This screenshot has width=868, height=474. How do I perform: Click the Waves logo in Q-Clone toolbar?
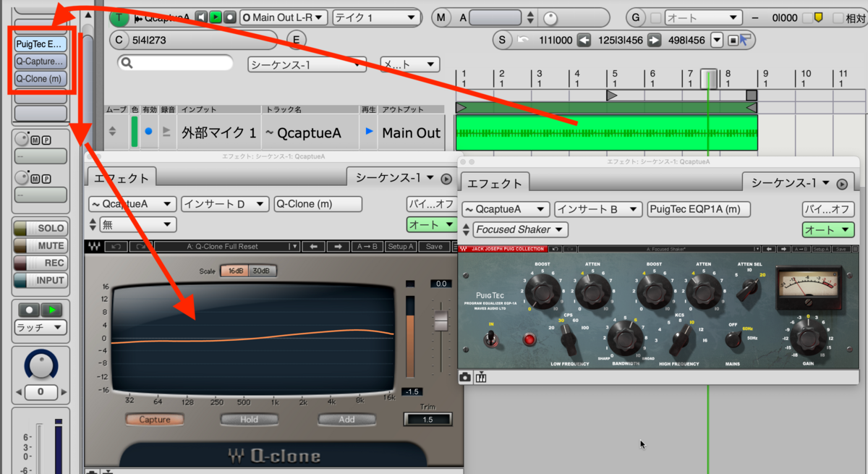point(93,246)
